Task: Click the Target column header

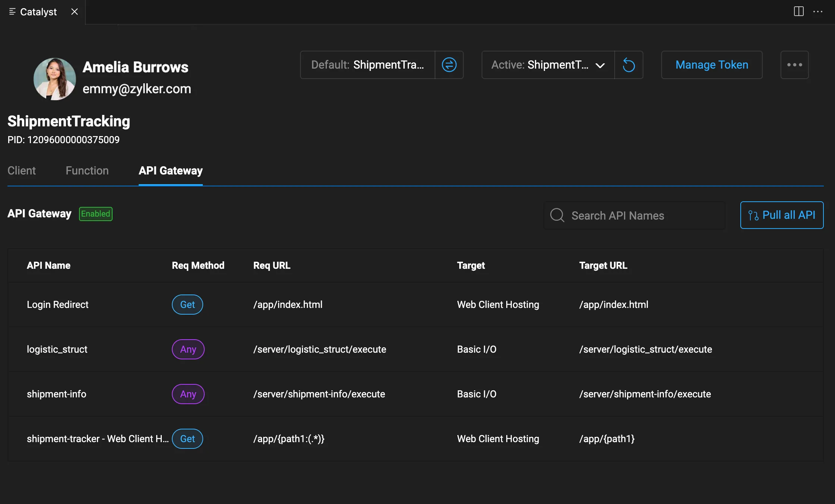Action: [x=471, y=265]
